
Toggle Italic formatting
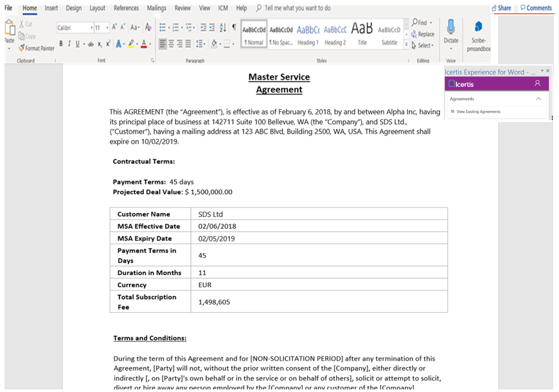click(69, 44)
